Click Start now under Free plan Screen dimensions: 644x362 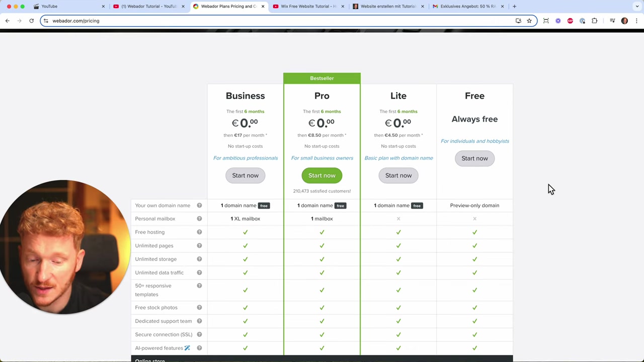tap(474, 158)
